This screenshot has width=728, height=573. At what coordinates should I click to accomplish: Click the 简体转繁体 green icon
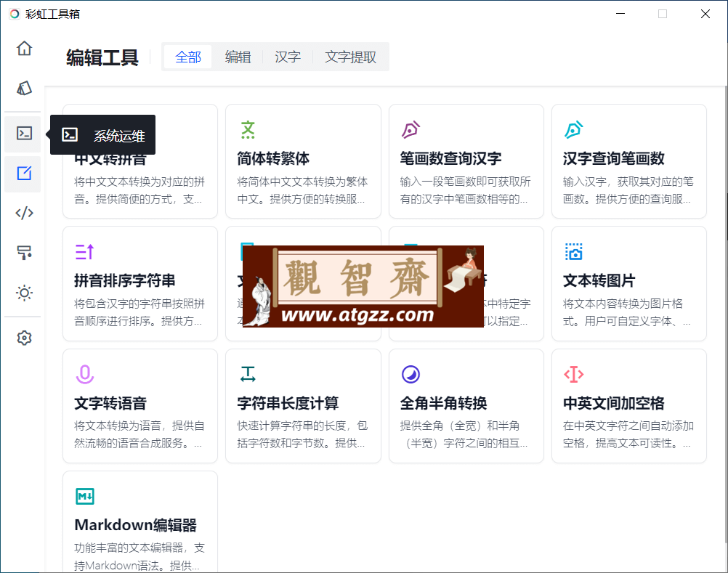[x=248, y=130]
